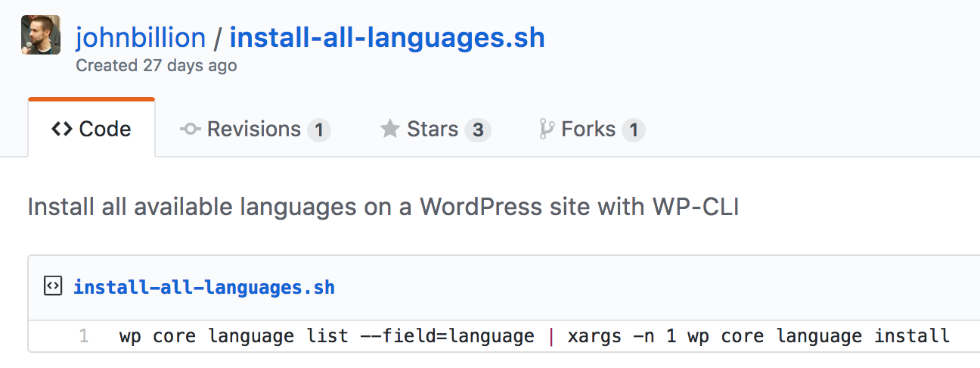Open the johnbillion user profile link
The width and height of the screenshot is (980, 368).
click(x=141, y=37)
